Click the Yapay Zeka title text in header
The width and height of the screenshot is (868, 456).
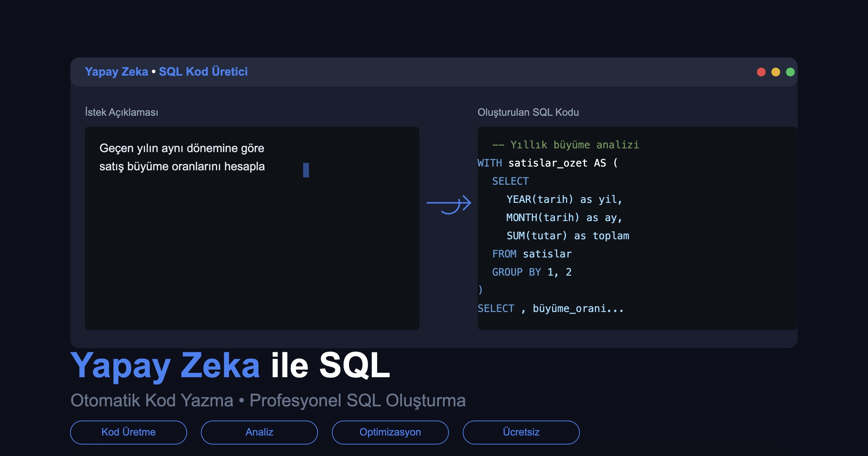click(116, 72)
